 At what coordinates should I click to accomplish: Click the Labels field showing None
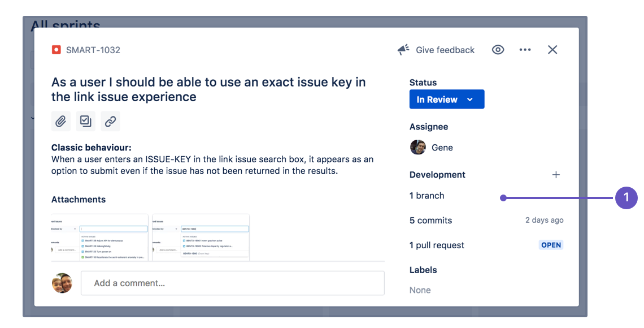click(x=420, y=290)
